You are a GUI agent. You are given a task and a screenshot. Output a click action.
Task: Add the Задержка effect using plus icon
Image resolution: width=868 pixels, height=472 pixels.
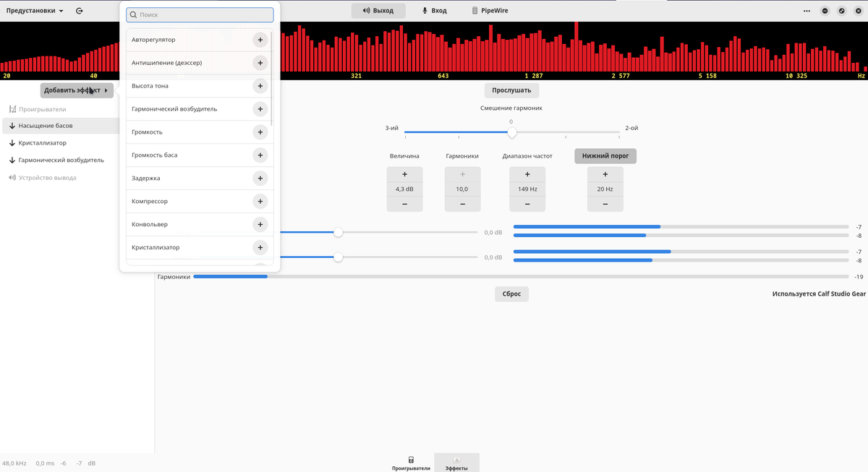[260, 178]
